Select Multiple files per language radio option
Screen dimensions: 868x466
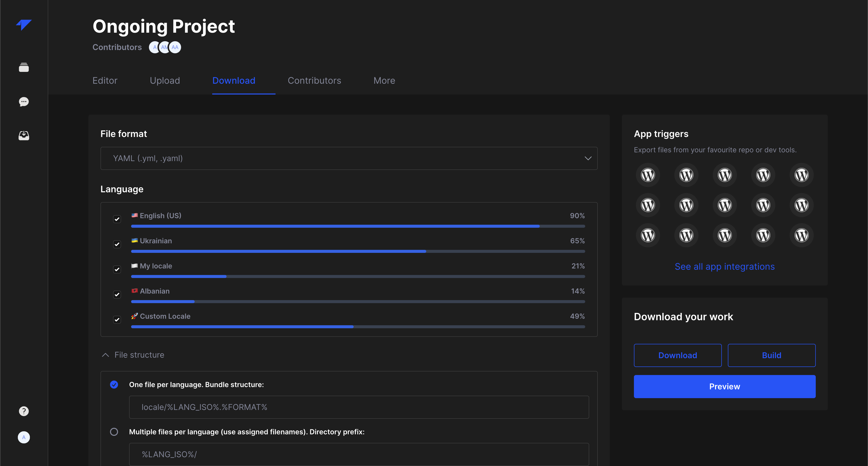[114, 432]
